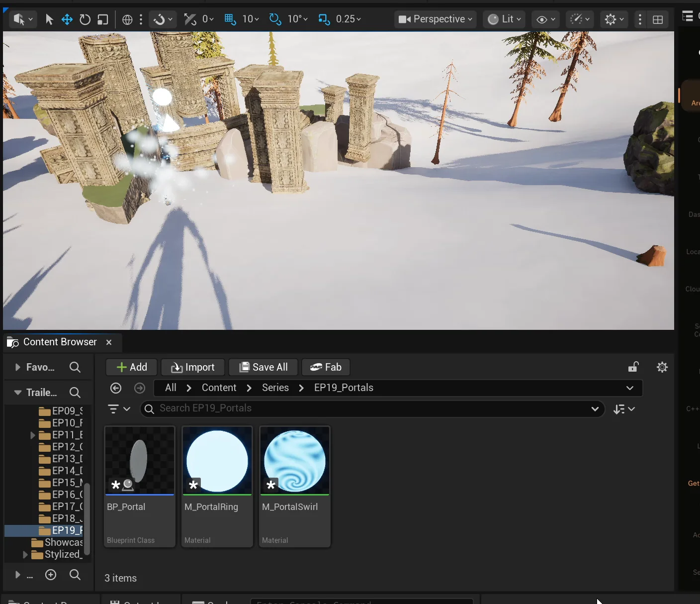This screenshot has width=700, height=604.
Task: Go back in Content Browser history
Action: point(116,388)
